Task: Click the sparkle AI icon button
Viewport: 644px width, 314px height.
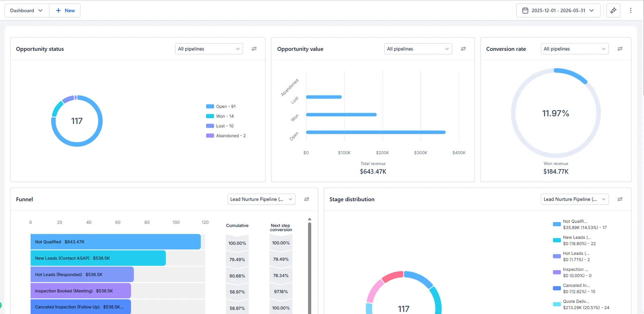Action: click(613, 10)
